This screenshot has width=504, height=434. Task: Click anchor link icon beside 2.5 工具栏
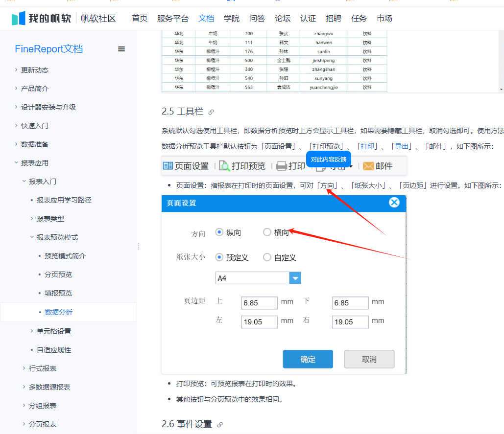click(x=211, y=112)
